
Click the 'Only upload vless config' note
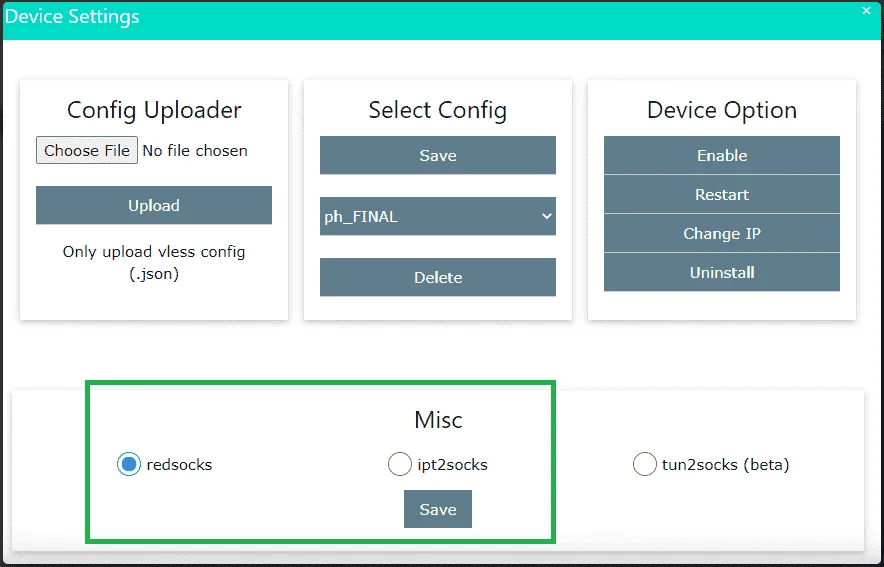tap(154, 263)
